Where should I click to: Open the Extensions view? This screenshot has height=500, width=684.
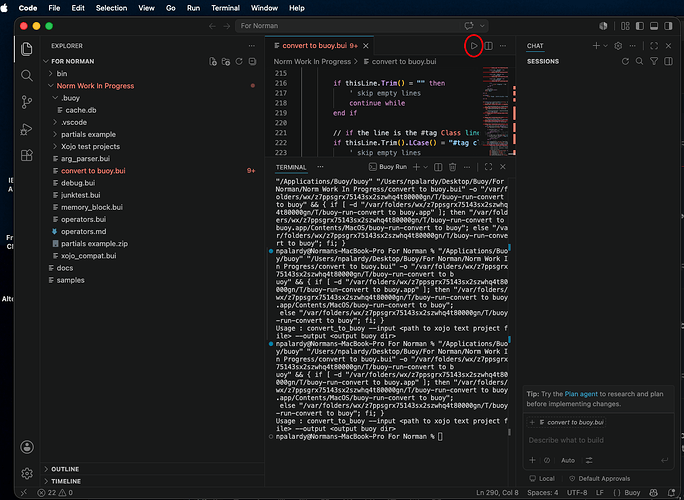point(27,155)
